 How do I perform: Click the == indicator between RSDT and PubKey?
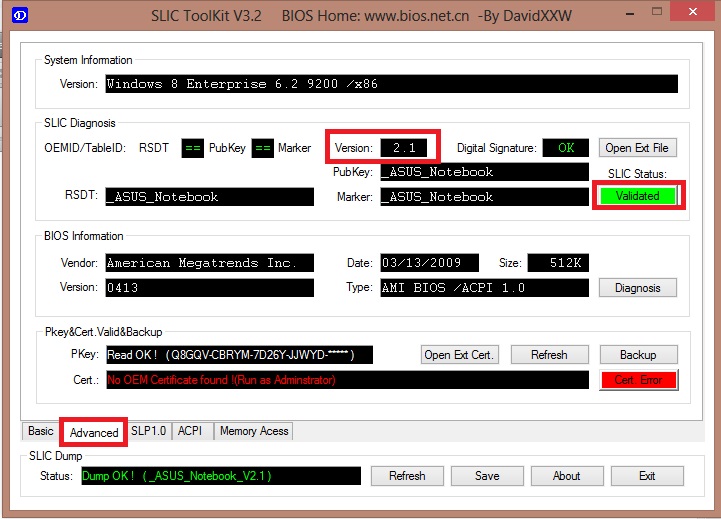pos(193,148)
